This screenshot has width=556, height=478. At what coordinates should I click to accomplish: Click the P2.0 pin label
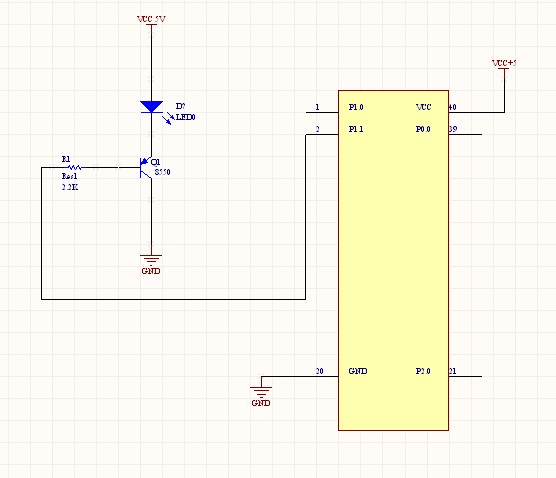click(x=423, y=371)
